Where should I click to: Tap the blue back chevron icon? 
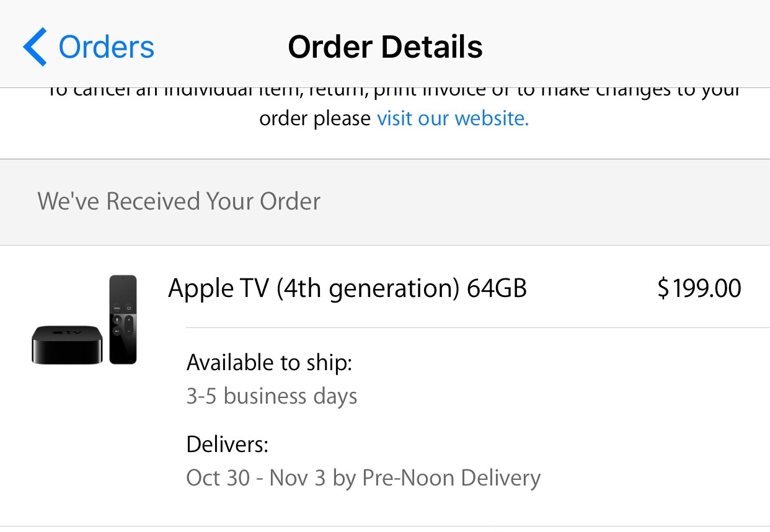click(35, 47)
